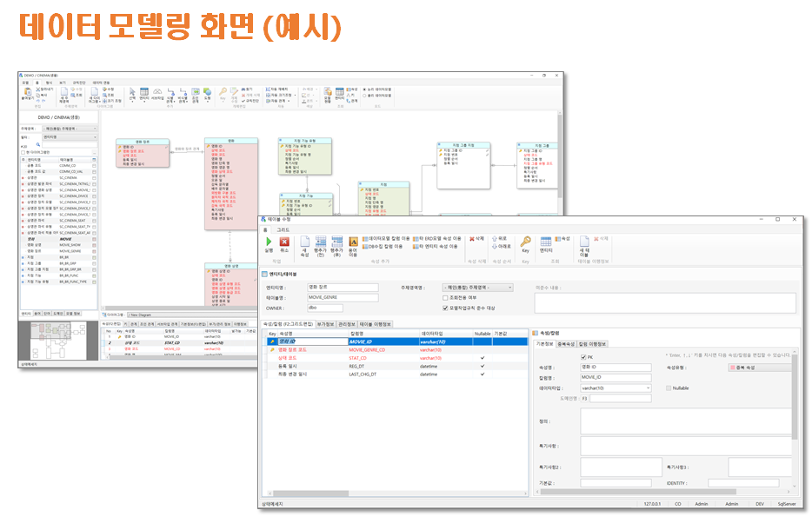The image size is (812, 517).
Task: Switch to 관리정보 tab
Action: pyautogui.click(x=346, y=324)
